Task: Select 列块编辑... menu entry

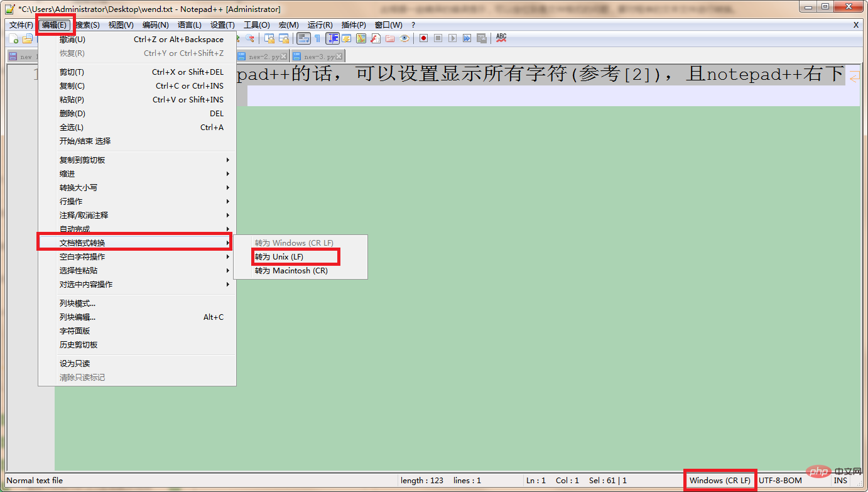Action: pos(137,317)
